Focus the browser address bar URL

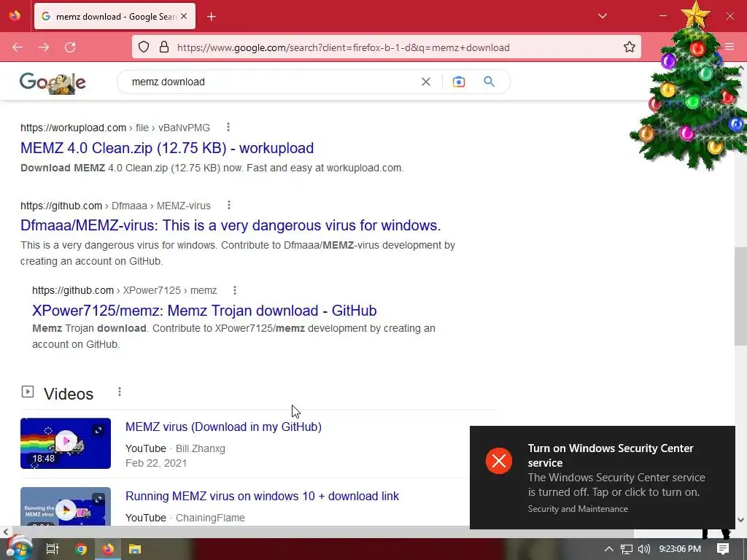344,47
